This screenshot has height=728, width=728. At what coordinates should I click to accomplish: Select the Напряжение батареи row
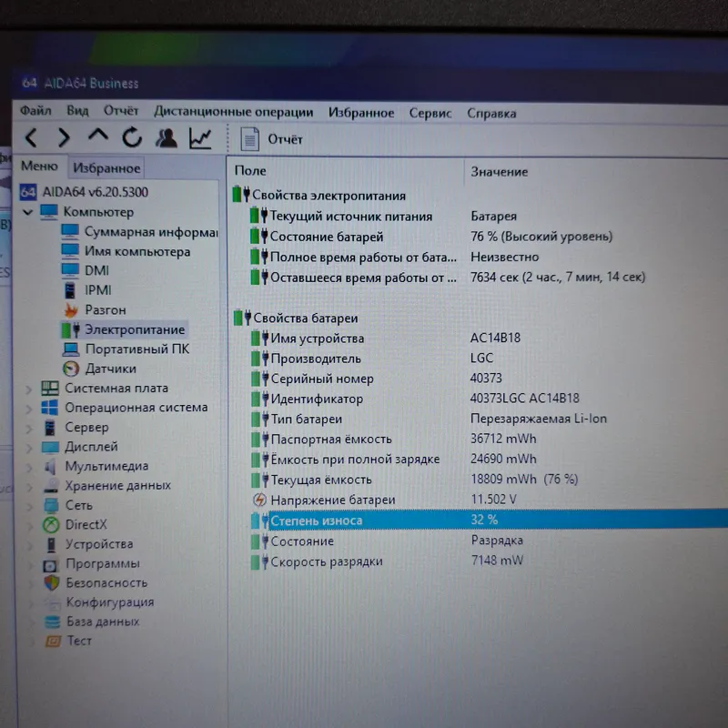point(489,500)
